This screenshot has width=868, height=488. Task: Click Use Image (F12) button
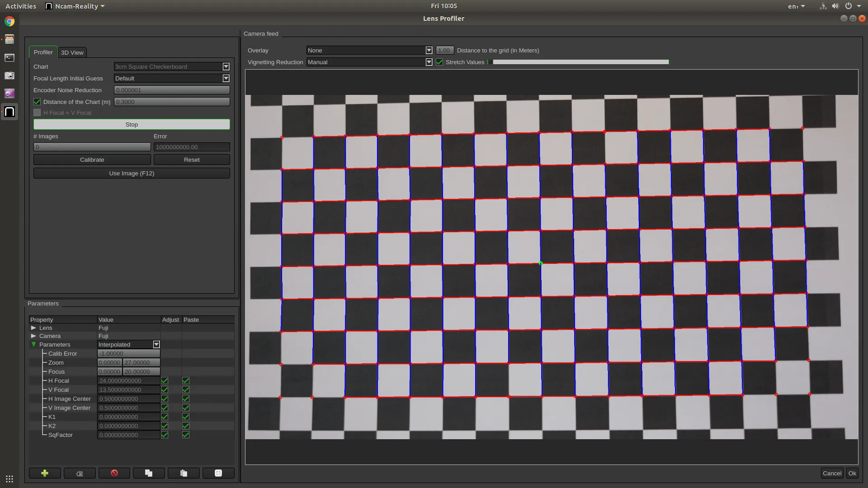coord(132,173)
